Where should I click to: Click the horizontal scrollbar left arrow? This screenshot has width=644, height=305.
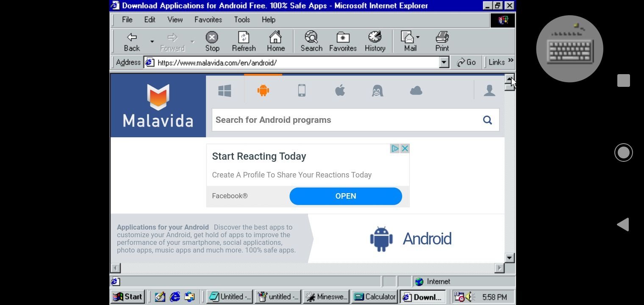[x=116, y=268]
